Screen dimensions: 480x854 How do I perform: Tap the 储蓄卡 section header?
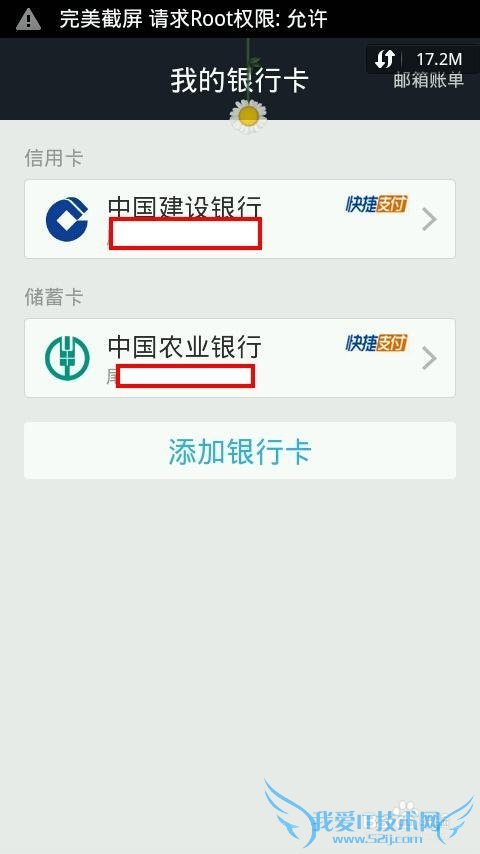tap(53, 297)
